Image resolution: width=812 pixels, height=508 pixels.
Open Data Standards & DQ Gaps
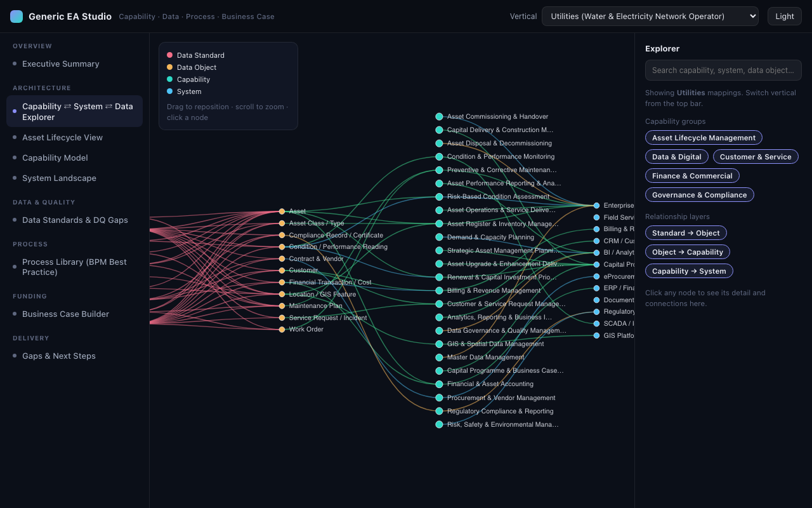pyautogui.click(x=74, y=220)
